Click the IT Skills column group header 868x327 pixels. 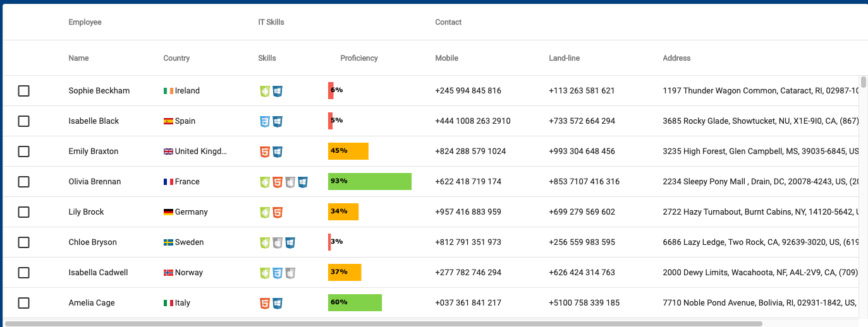[x=271, y=22]
